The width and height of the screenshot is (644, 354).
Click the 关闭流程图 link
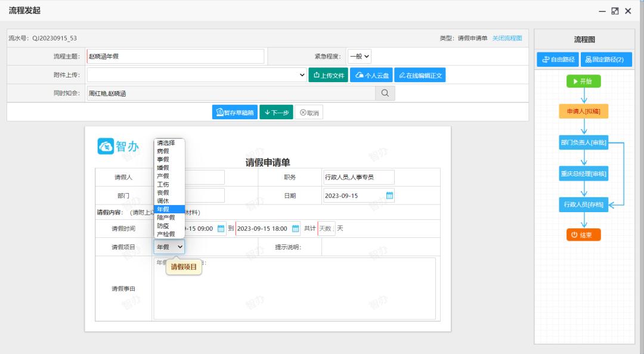pos(506,38)
